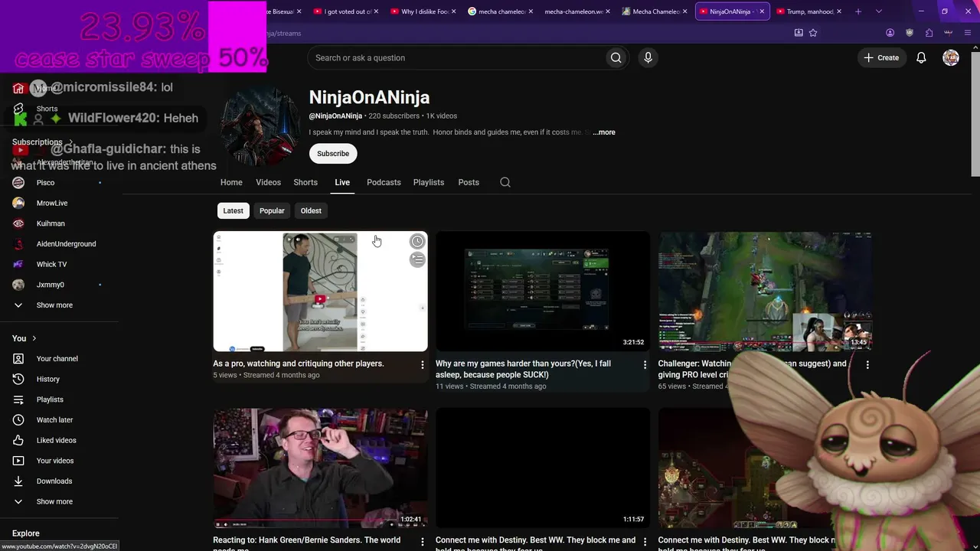Viewport: 980px width, 551px height.
Task: Open browser account profile icon
Action: [x=890, y=33]
